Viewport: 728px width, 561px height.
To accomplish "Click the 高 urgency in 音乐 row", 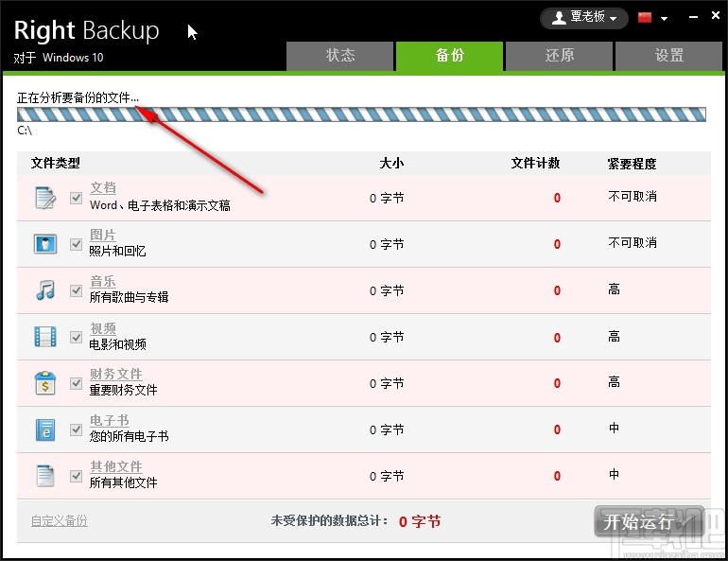I will coord(614,289).
